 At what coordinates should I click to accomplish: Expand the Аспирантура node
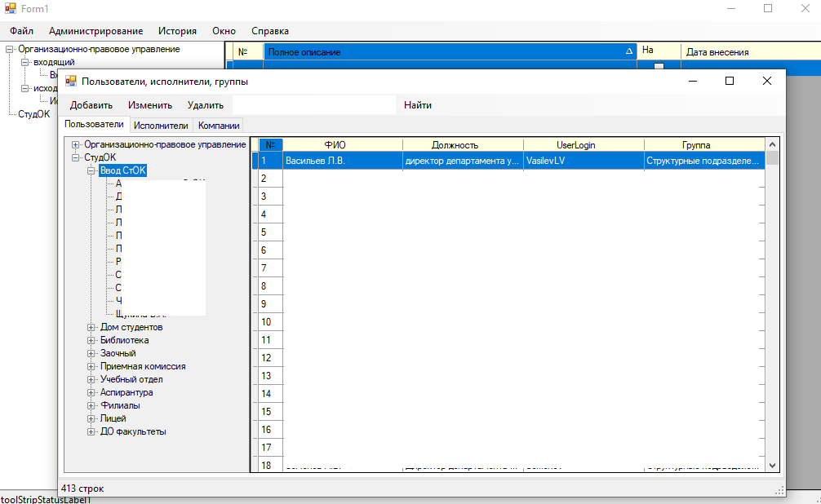(x=91, y=392)
